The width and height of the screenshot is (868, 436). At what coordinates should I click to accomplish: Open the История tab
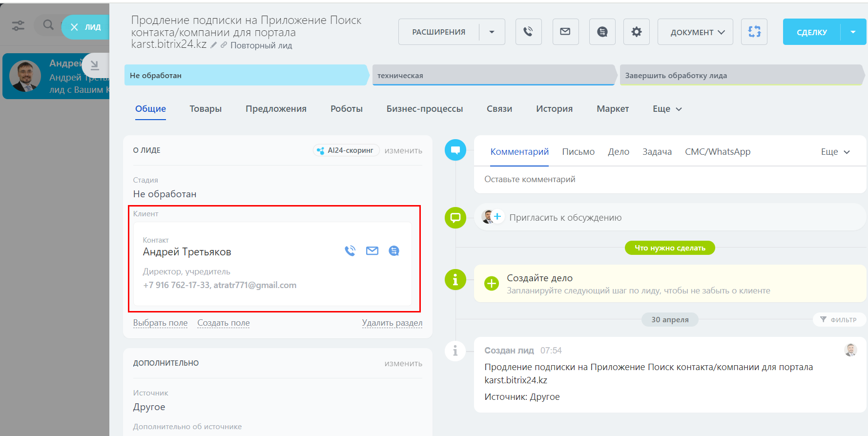click(x=554, y=109)
